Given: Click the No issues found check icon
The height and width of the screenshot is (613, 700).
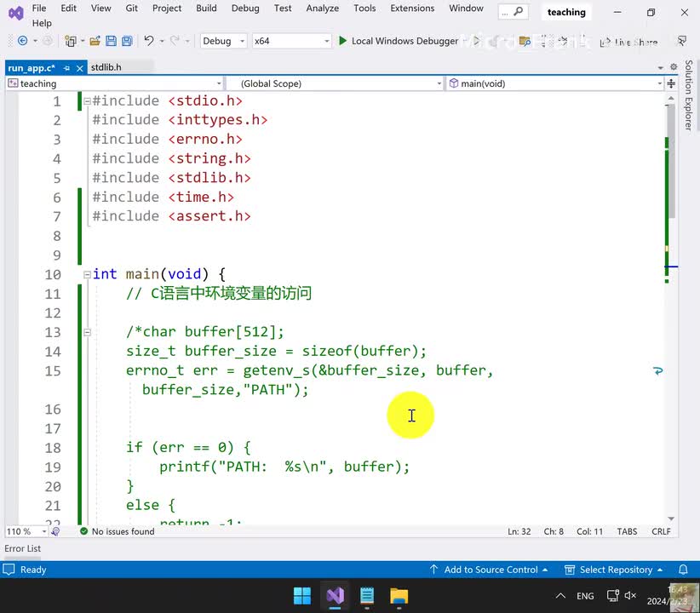Looking at the screenshot, I should (83, 531).
